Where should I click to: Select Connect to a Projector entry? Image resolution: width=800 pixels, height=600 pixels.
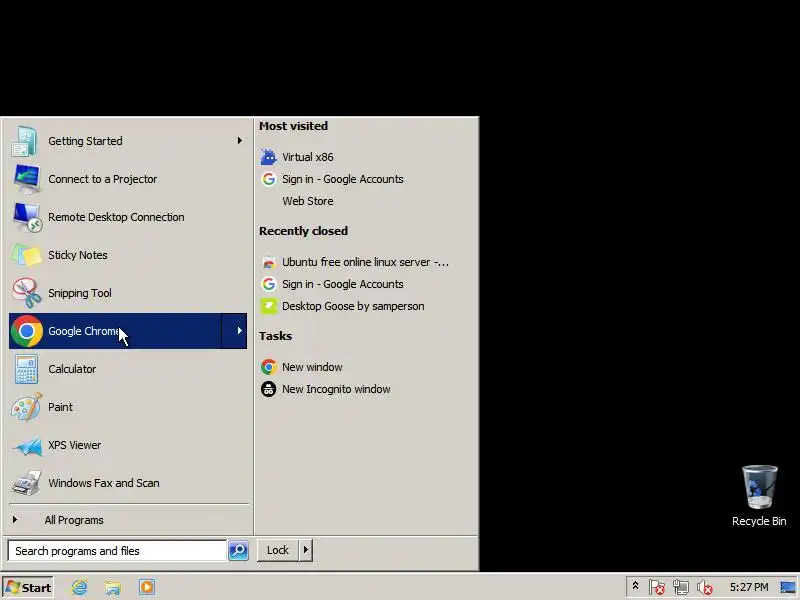click(128, 179)
